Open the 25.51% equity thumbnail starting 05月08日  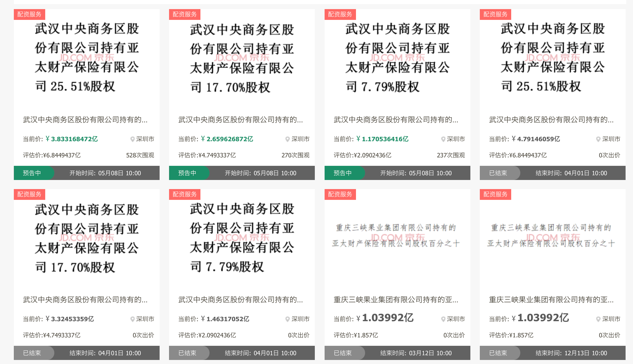click(87, 58)
